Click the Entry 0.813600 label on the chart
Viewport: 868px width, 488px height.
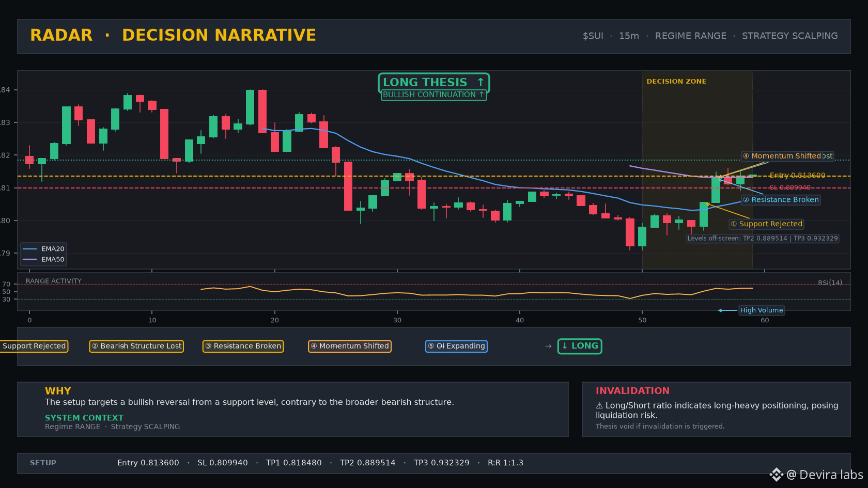[797, 176]
